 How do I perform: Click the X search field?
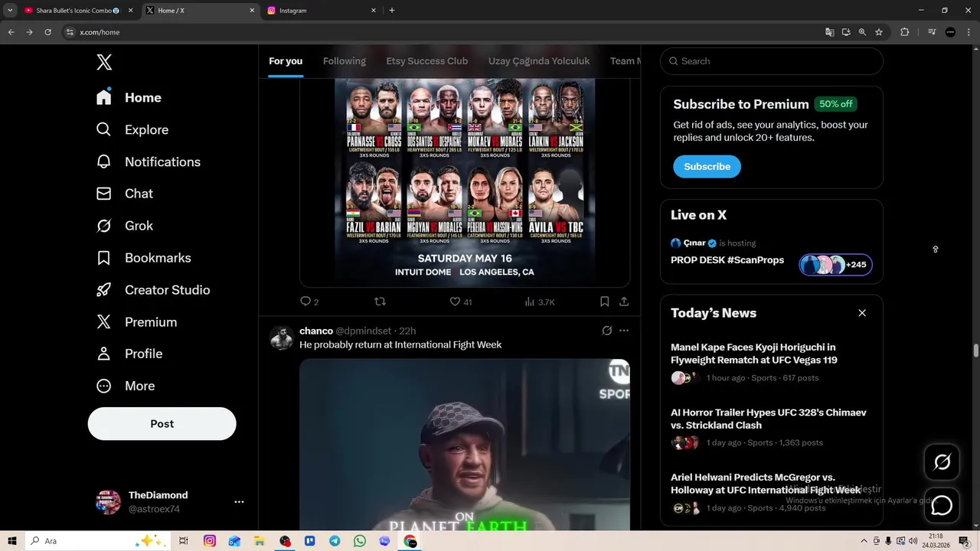[772, 61]
